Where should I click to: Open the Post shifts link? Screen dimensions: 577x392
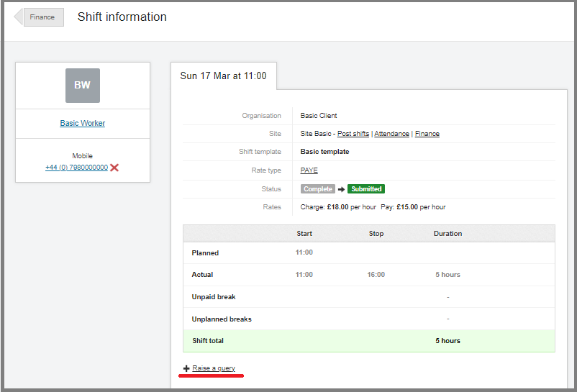click(x=353, y=134)
